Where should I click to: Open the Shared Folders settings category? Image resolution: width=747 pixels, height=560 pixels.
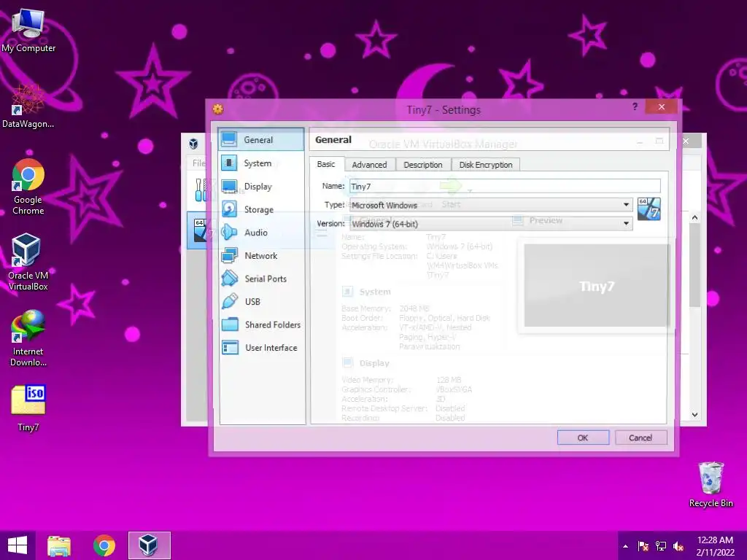pos(260,324)
